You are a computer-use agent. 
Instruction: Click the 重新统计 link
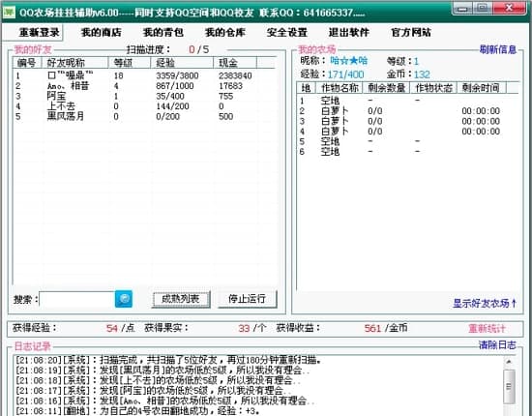click(487, 329)
